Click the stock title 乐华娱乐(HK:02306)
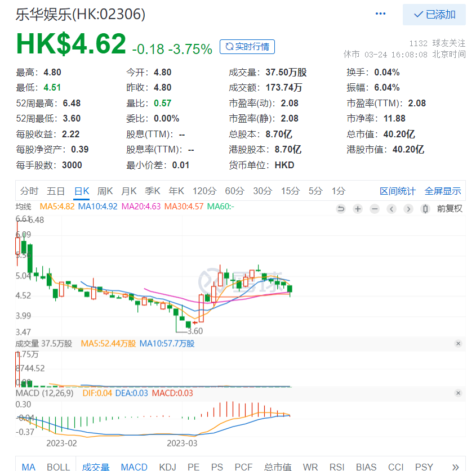This screenshot has width=476, height=471. click(81, 14)
